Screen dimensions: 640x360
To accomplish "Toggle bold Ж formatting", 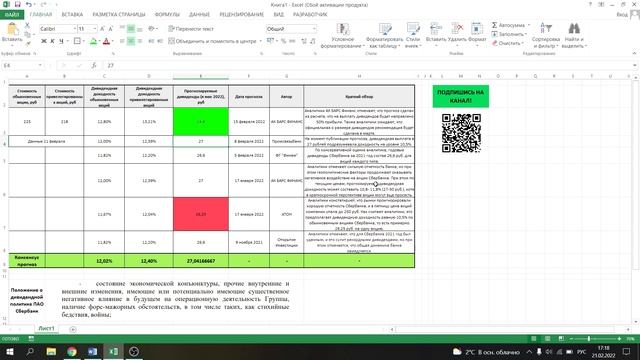I will (44, 41).
